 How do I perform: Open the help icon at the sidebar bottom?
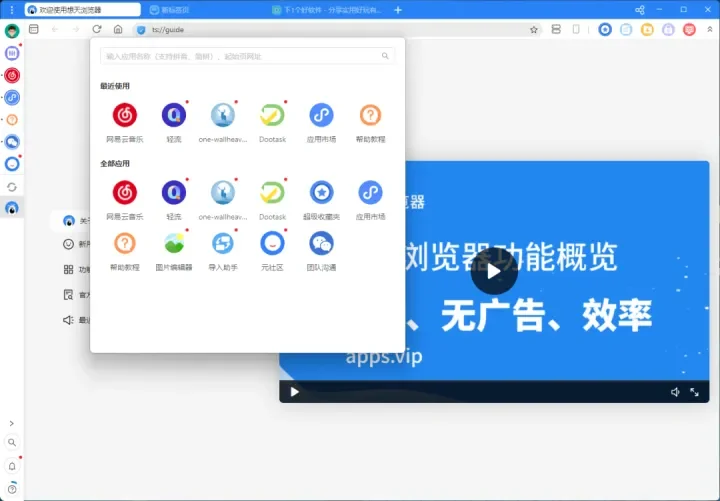[x=12, y=489]
